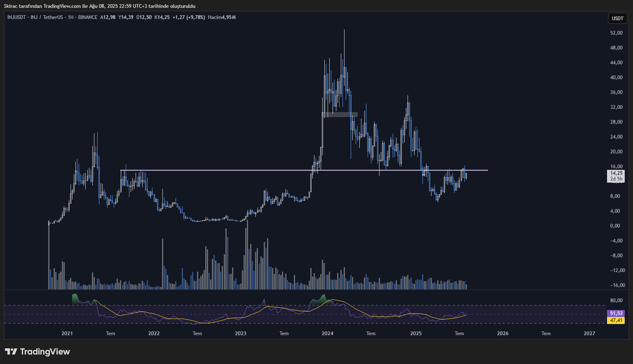Click the TradingView logo
Image resolution: width=633 pixels, height=364 pixels.
(37, 352)
